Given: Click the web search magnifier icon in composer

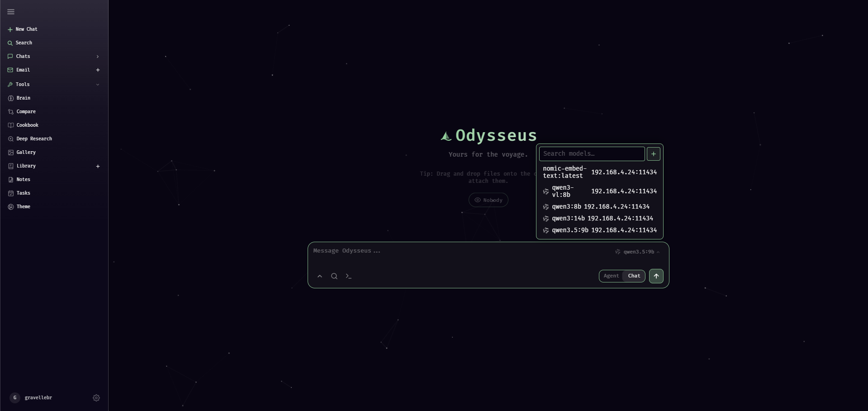Looking at the screenshot, I should (x=334, y=276).
